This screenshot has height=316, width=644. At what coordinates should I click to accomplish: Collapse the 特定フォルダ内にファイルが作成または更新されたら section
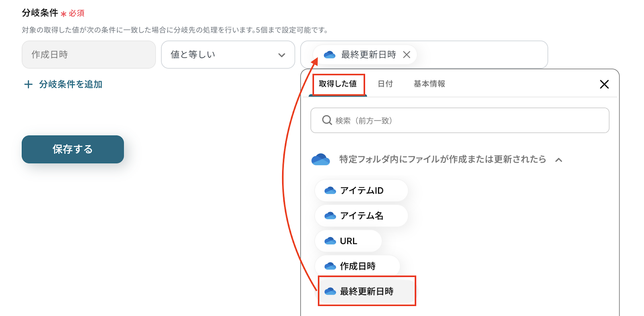pyautogui.click(x=559, y=160)
